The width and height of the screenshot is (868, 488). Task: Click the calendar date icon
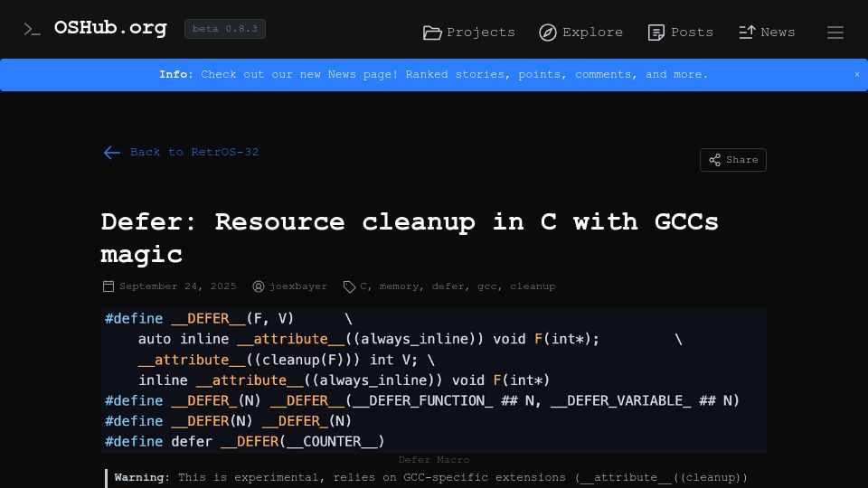pyautogui.click(x=108, y=286)
